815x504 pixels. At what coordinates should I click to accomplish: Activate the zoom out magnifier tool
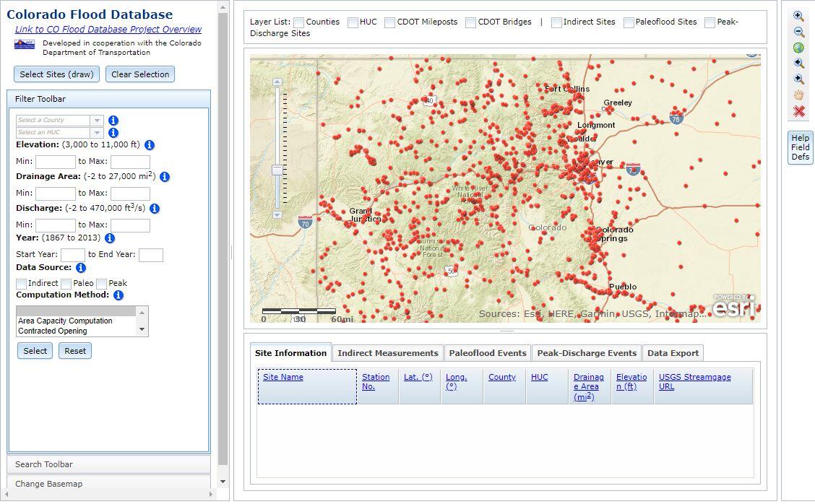799,32
